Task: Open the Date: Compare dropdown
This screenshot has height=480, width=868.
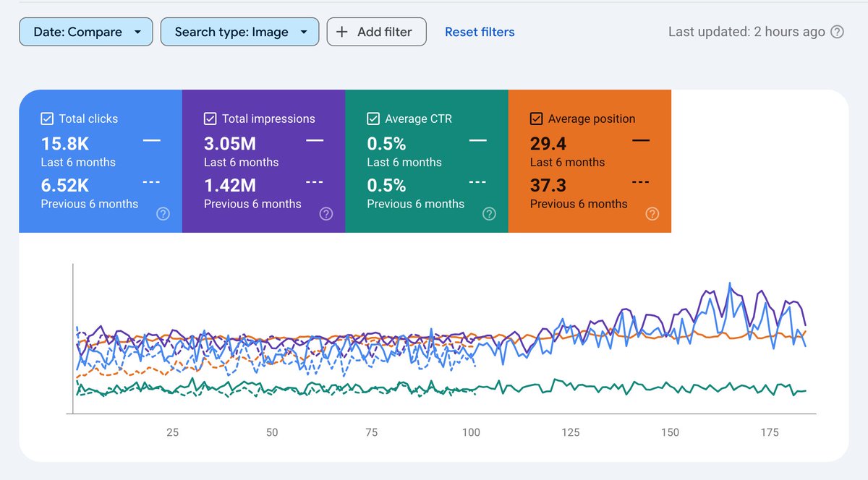Action: 85,31
